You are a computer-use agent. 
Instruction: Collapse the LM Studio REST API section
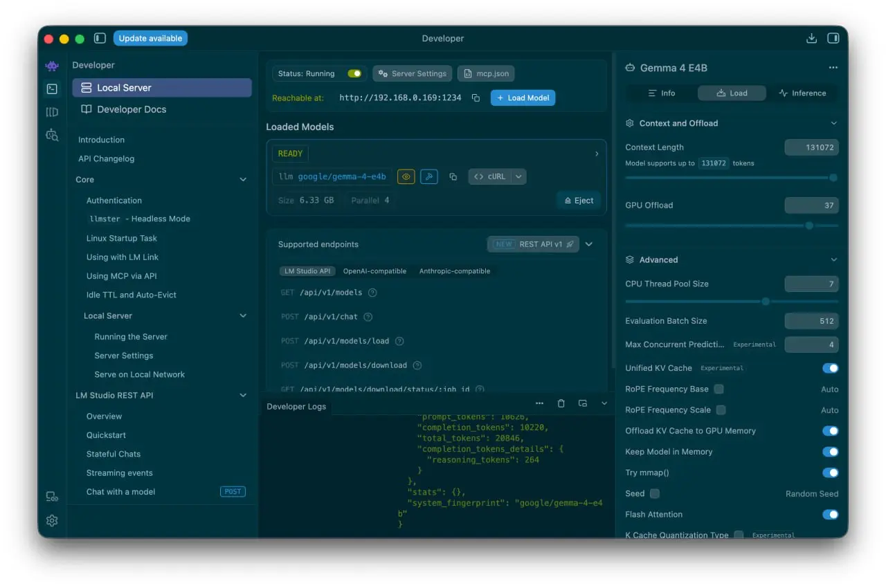[x=243, y=396]
